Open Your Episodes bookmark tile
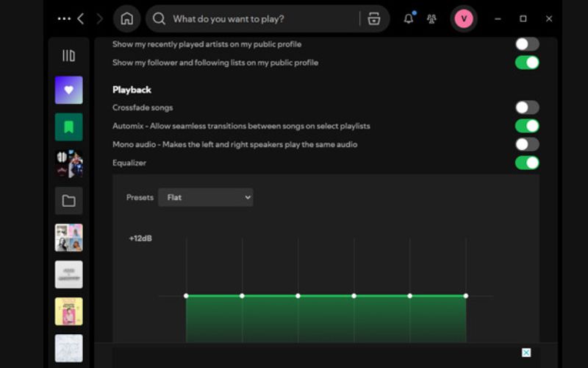Viewport: 588px width, 368px height. point(68,127)
